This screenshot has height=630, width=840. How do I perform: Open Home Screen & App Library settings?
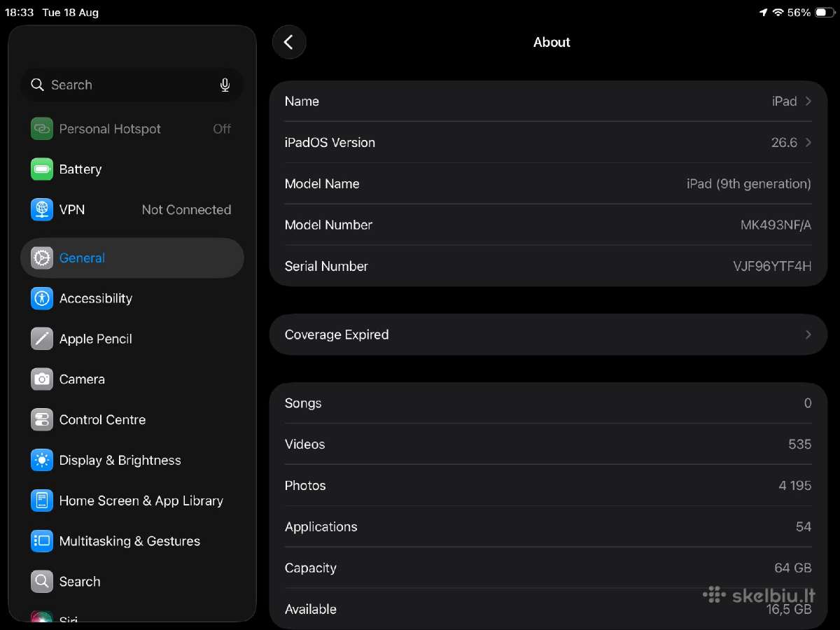point(132,501)
